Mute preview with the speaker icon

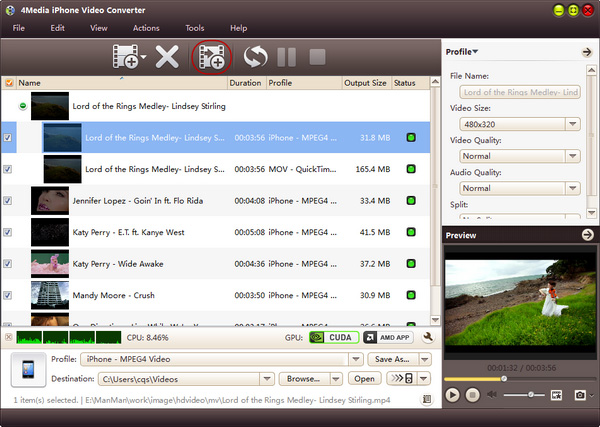(x=492, y=395)
